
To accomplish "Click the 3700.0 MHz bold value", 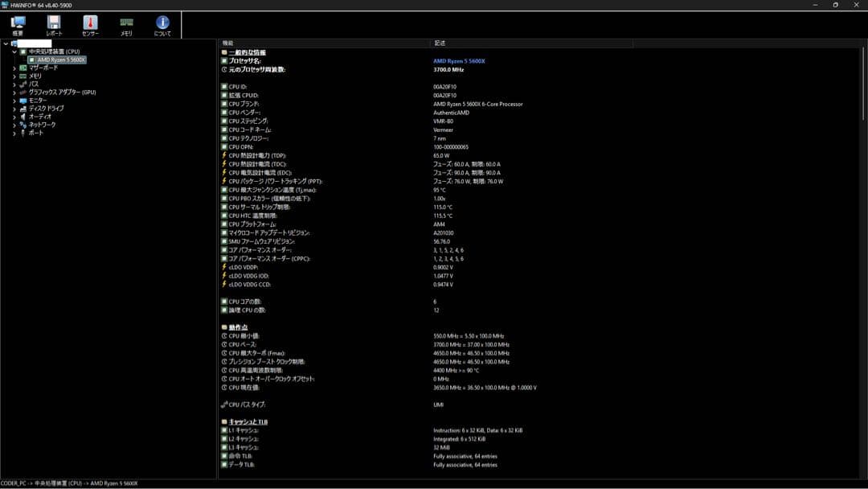I will [x=448, y=70].
